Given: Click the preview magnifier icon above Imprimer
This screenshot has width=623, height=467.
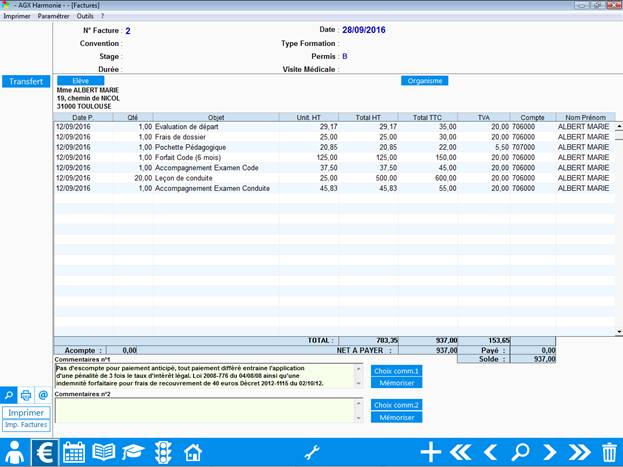Looking at the screenshot, I should coord(8,395).
